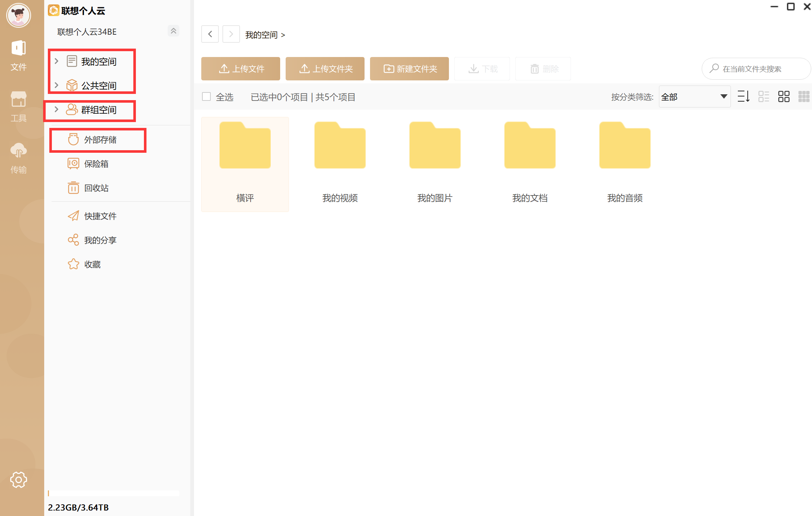Switch to list view icon
This screenshot has height=516, width=812.
763,96
